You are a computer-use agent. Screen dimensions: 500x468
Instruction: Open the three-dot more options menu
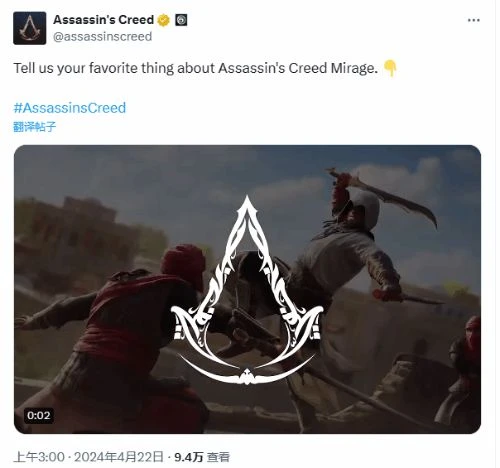coord(474,20)
